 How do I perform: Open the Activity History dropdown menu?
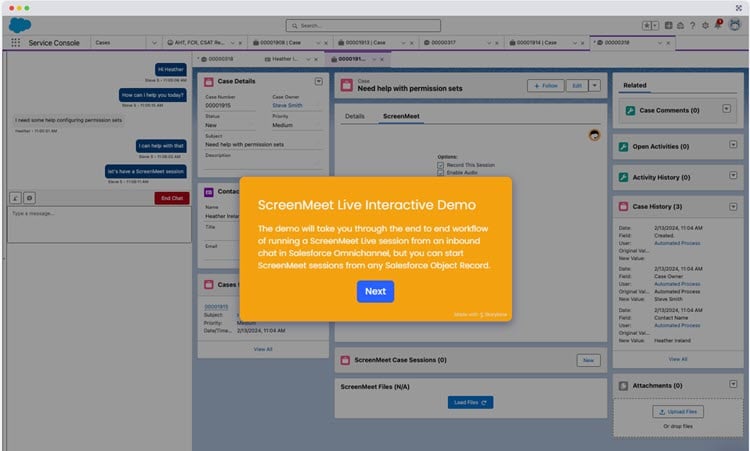[733, 176]
